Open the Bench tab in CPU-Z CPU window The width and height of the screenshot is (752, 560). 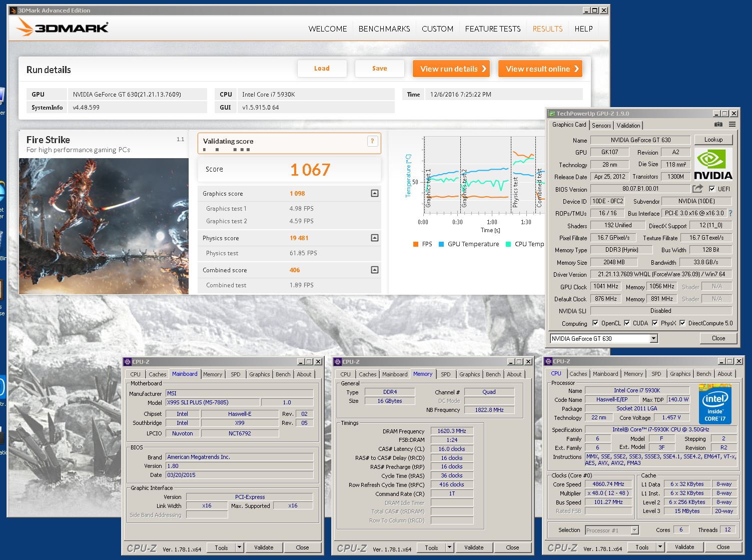703,374
